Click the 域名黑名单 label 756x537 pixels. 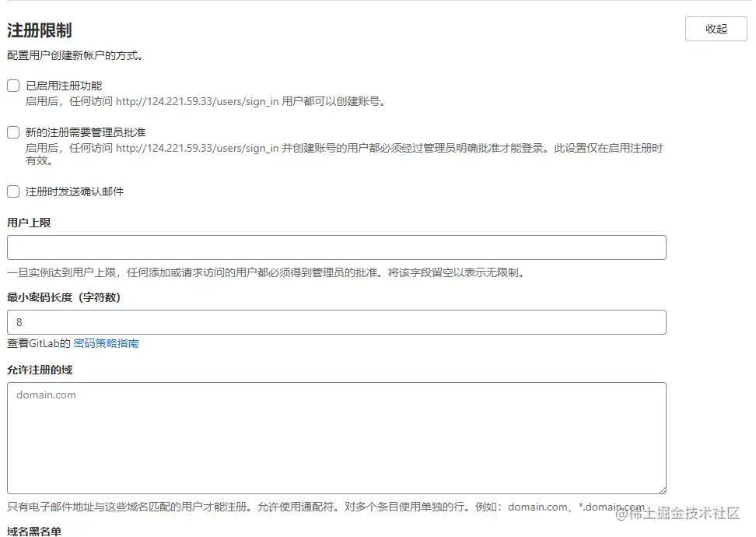[x=34, y=532]
